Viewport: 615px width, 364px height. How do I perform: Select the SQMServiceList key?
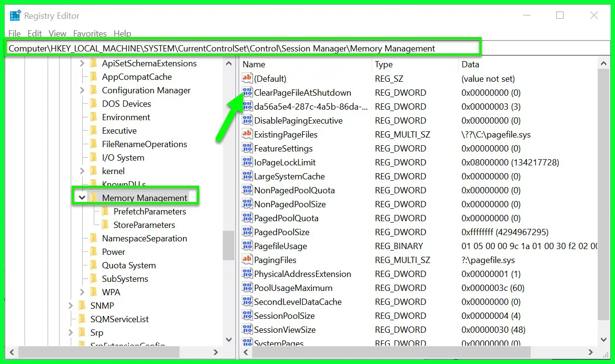(x=119, y=319)
